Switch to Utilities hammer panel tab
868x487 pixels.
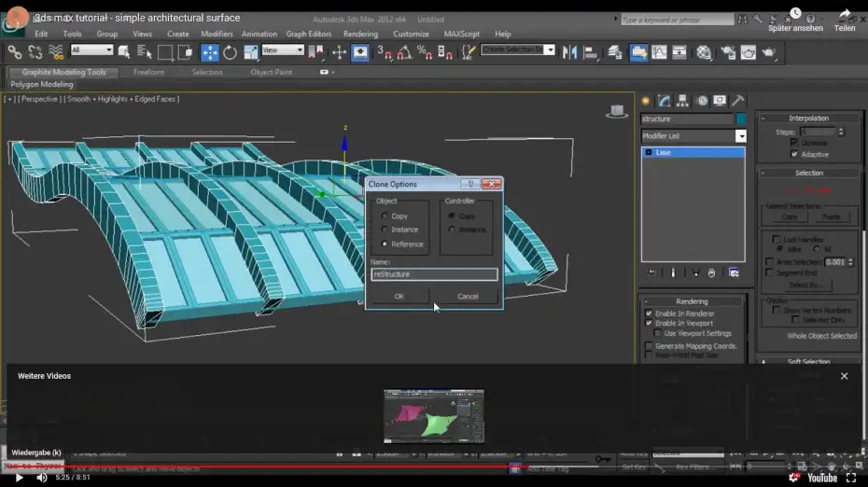pyautogui.click(x=737, y=101)
